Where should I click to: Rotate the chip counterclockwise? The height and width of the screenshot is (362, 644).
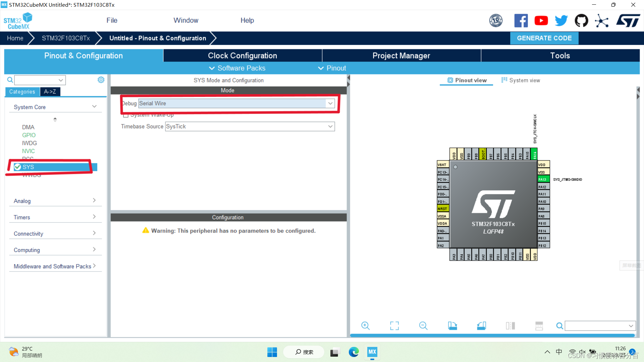tap(481, 325)
